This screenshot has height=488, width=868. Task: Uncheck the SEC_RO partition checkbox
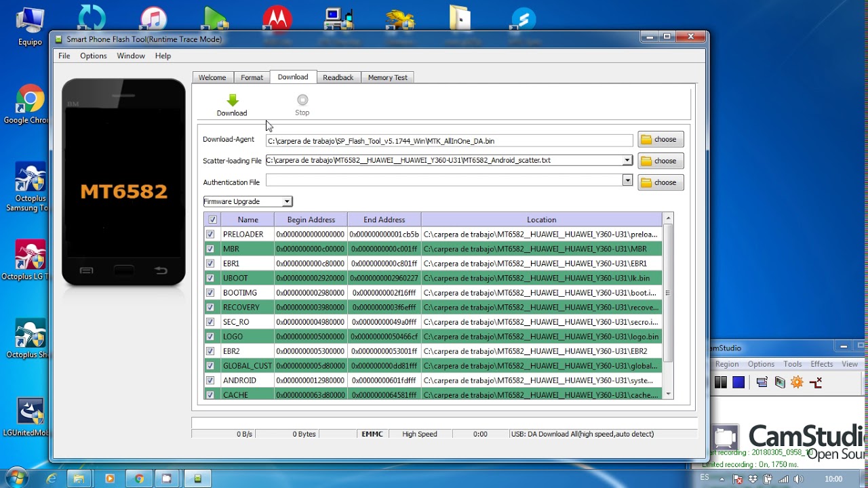pyautogui.click(x=210, y=322)
